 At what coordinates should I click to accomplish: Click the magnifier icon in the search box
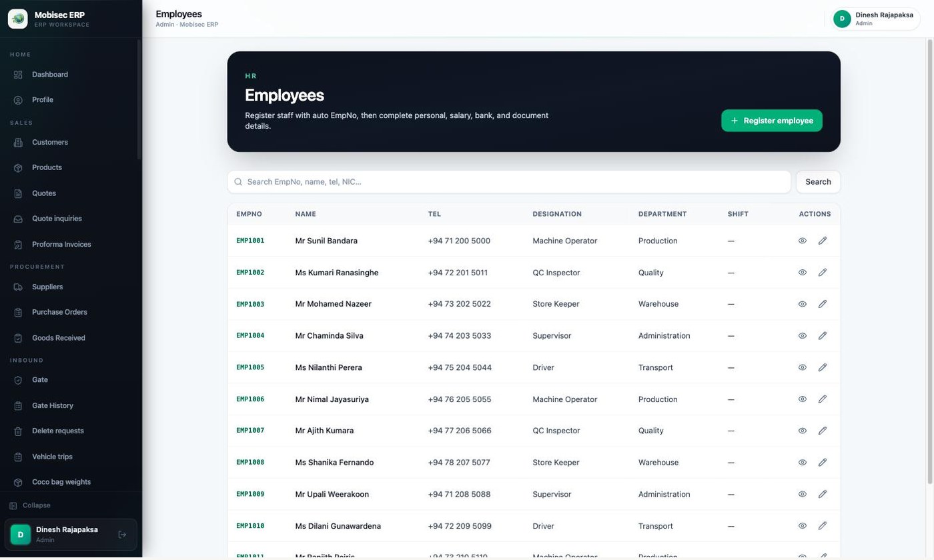[238, 182]
